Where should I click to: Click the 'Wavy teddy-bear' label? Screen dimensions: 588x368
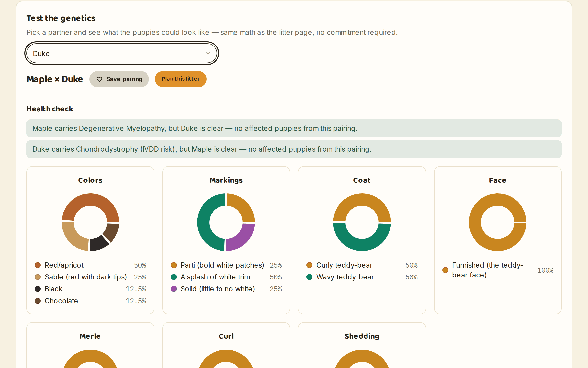tap(345, 277)
